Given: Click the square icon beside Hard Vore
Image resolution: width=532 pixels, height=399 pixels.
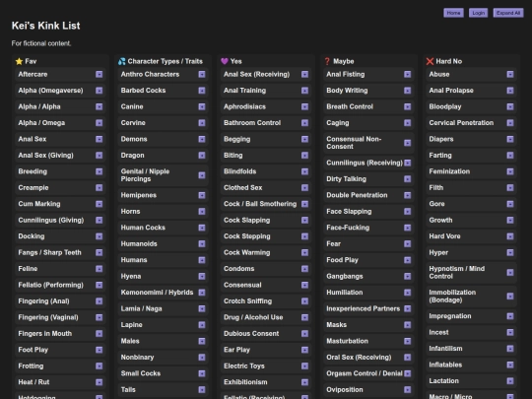Looking at the screenshot, I should tap(510, 236).
